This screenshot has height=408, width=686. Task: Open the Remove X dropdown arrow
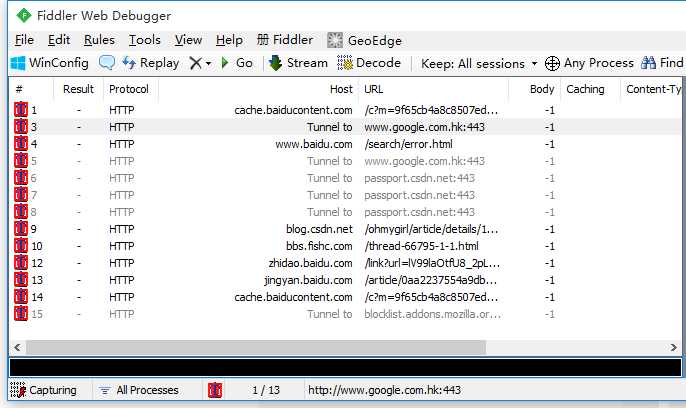pyautogui.click(x=208, y=63)
